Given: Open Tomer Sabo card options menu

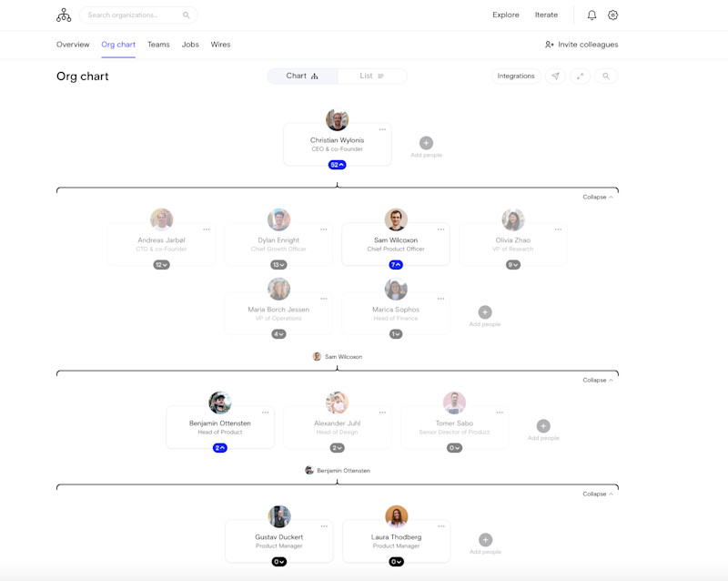Looking at the screenshot, I should (x=500, y=413).
